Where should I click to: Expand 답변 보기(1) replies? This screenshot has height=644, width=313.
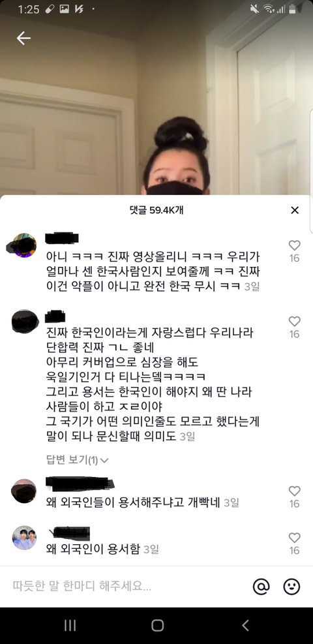pos(77,460)
